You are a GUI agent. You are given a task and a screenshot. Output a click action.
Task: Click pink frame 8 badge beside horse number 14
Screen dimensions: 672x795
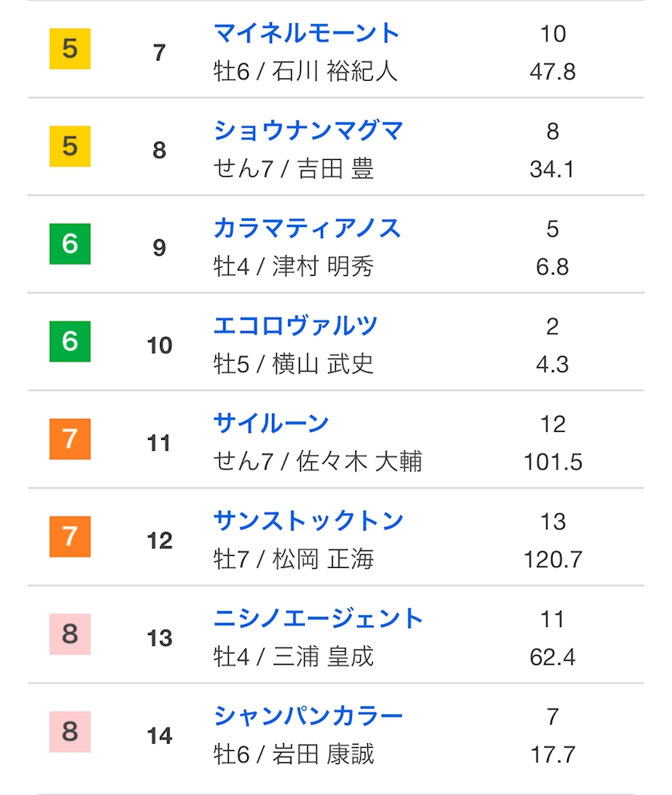click(70, 732)
